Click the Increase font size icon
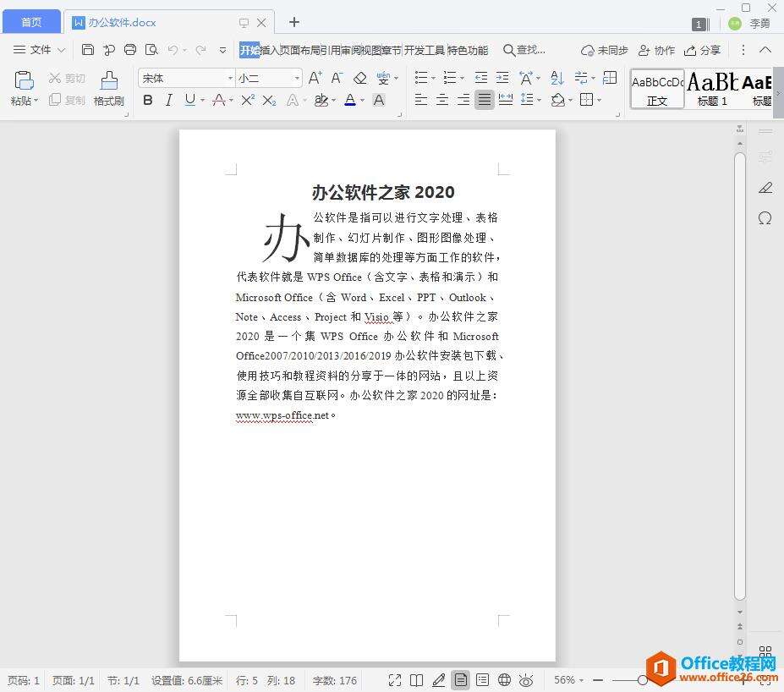 coord(315,78)
